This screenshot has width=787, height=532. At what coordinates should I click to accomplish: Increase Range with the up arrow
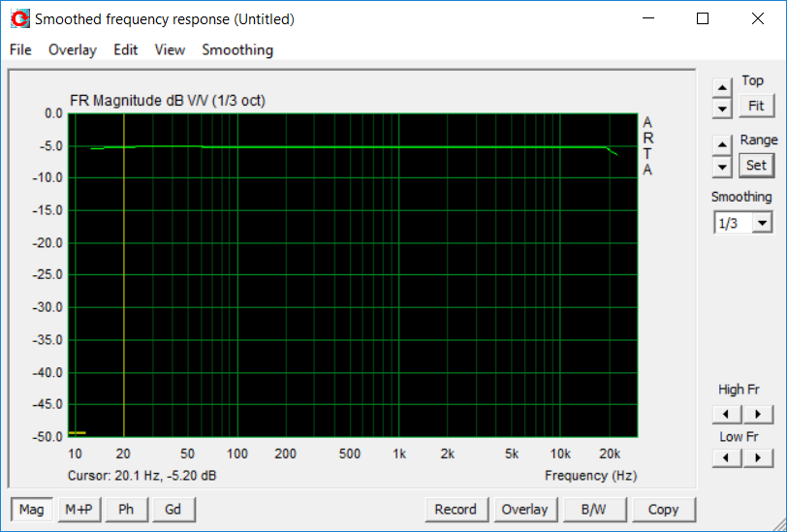(x=722, y=145)
